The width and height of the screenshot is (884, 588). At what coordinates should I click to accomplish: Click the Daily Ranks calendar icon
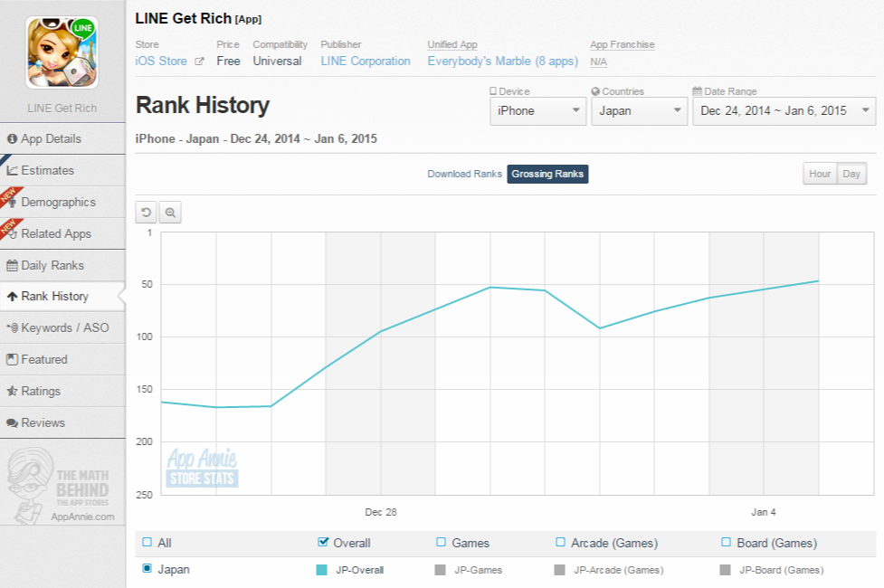coord(12,266)
